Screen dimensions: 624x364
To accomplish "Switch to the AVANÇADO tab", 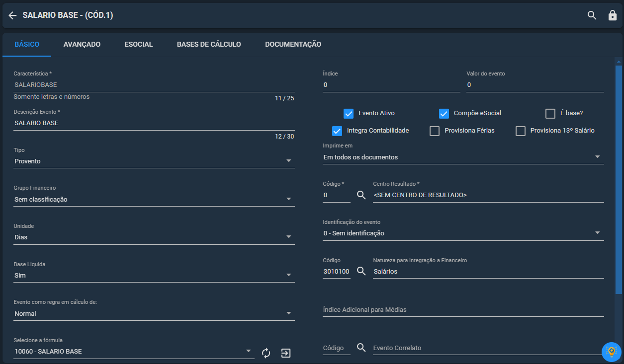I will coord(82,44).
